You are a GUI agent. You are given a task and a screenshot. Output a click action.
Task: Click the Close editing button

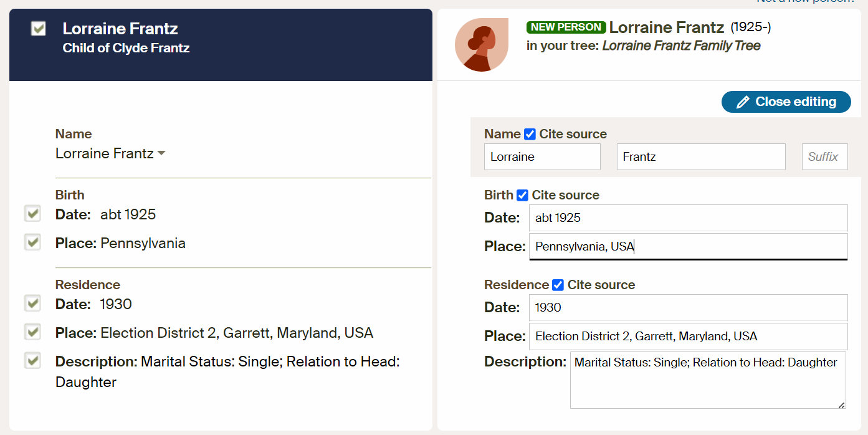click(786, 102)
